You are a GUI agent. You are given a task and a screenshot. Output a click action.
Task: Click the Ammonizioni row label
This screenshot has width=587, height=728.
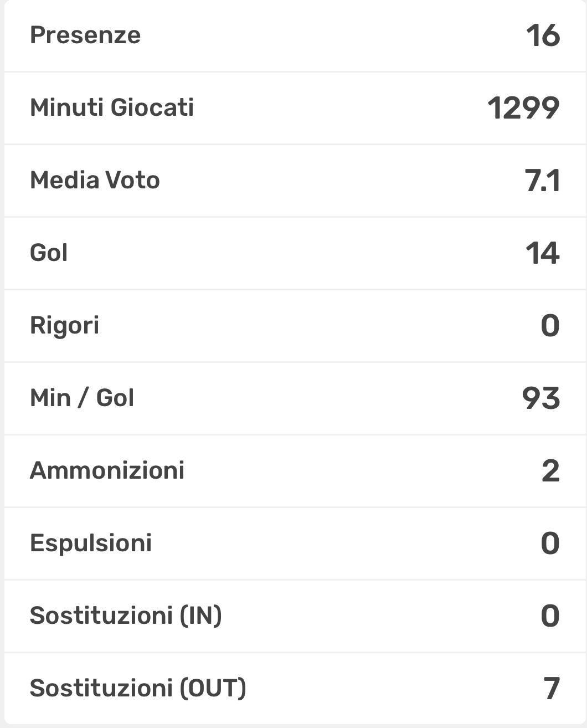107,470
